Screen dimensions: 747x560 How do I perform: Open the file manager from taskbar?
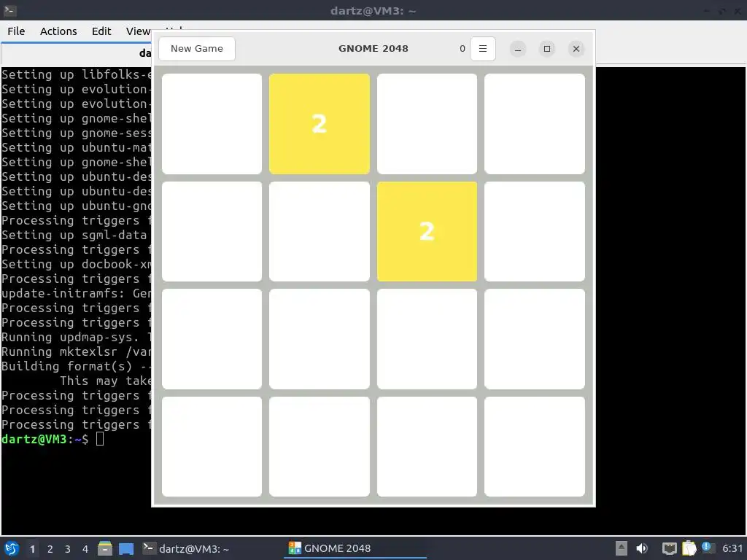click(x=105, y=548)
